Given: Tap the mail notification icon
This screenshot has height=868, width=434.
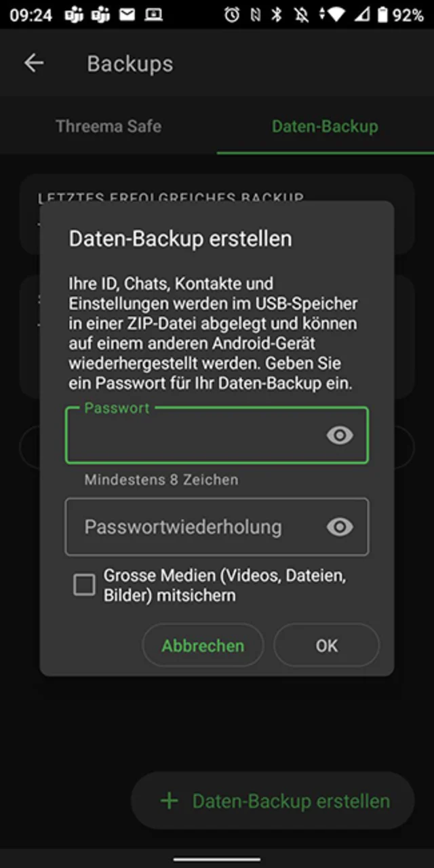Looking at the screenshot, I should pyautogui.click(x=127, y=15).
